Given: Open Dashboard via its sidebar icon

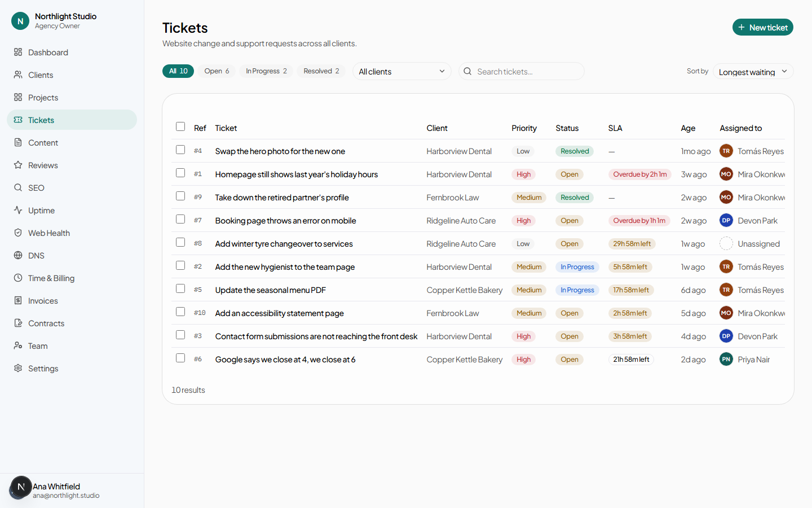Looking at the screenshot, I should (x=18, y=52).
